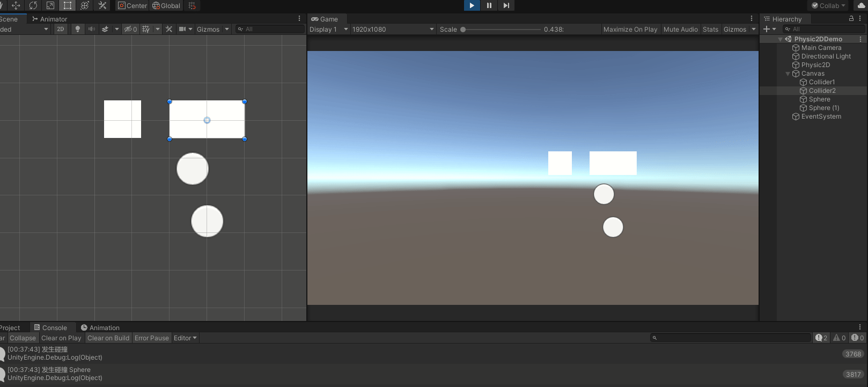Toggle the Stats overlay
This screenshot has width=868, height=387.
[711, 29]
